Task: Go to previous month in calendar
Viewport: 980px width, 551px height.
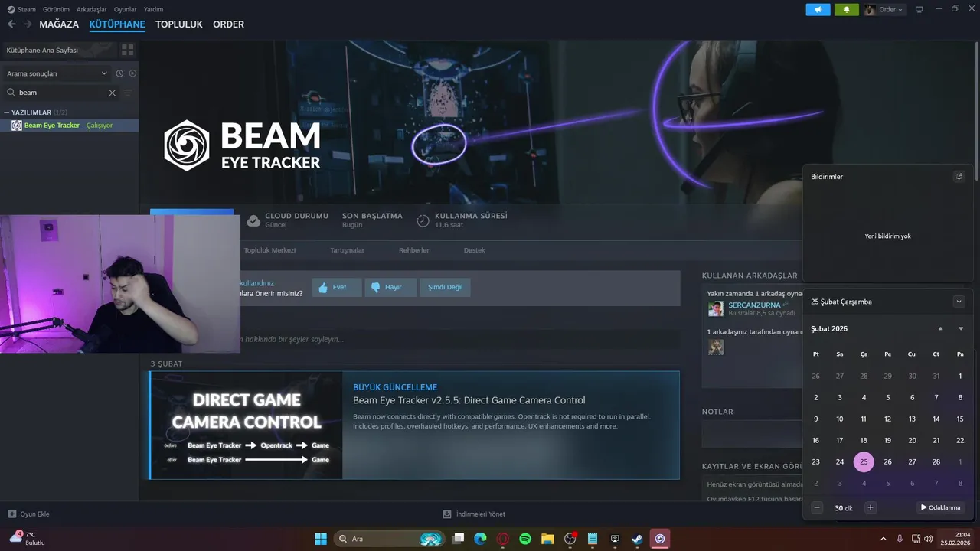Action: [x=940, y=328]
